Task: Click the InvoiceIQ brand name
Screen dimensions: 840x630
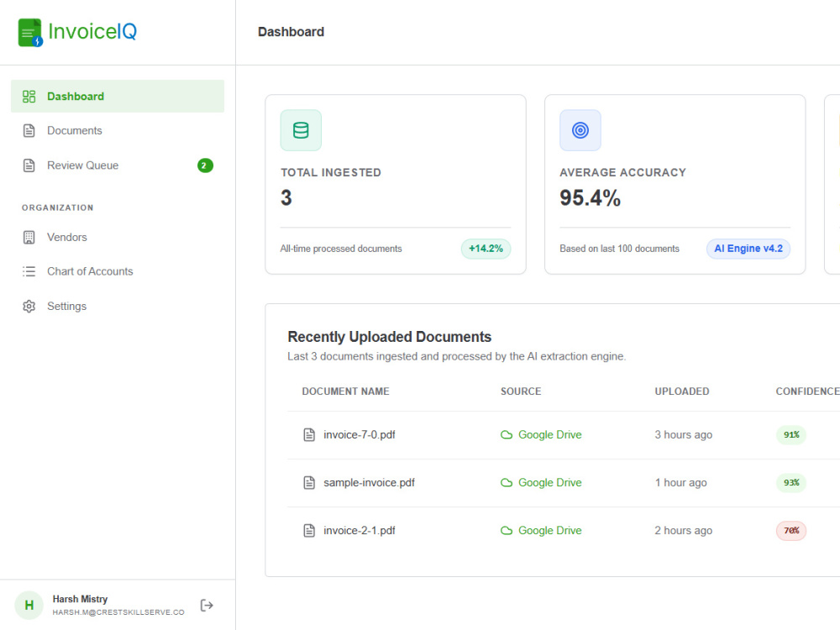Action: tap(92, 31)
